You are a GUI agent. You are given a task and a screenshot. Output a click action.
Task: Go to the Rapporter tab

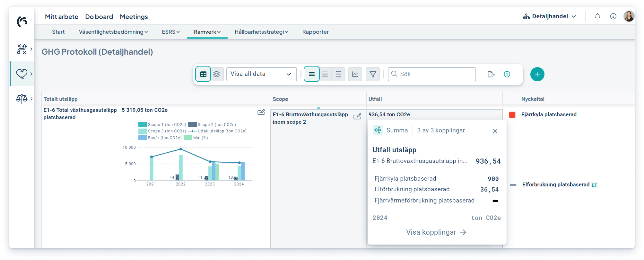point(315,32)
